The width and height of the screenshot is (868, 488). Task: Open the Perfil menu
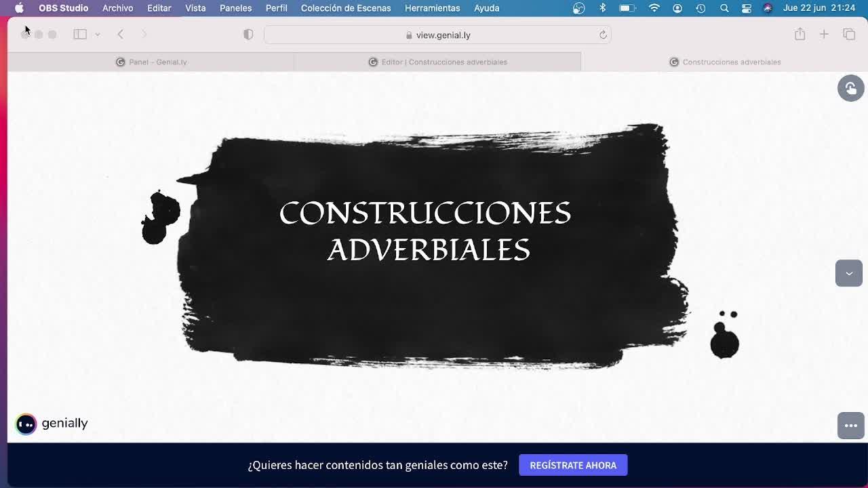tap(277, 8)
